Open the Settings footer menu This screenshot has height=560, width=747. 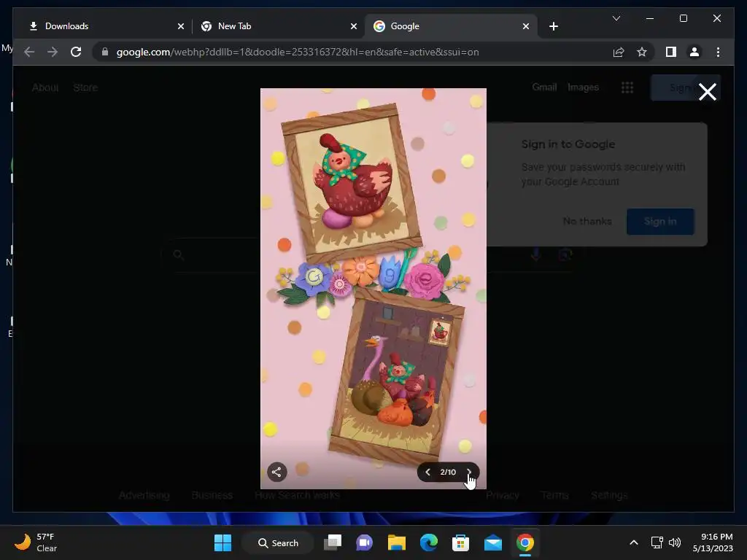(x=609, y=495)
